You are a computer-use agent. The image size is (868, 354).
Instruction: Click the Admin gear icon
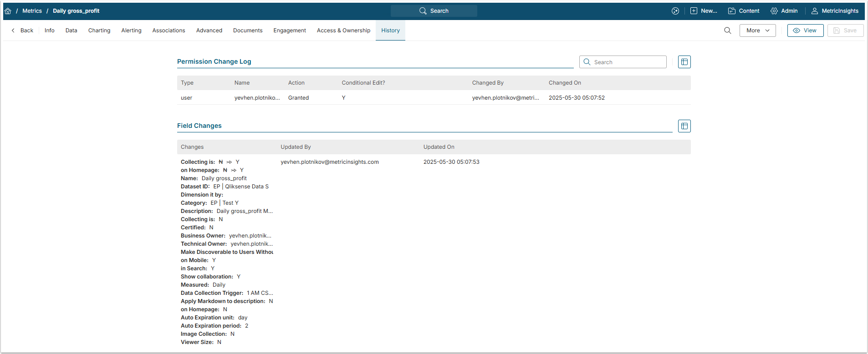(x=774, y=11)
